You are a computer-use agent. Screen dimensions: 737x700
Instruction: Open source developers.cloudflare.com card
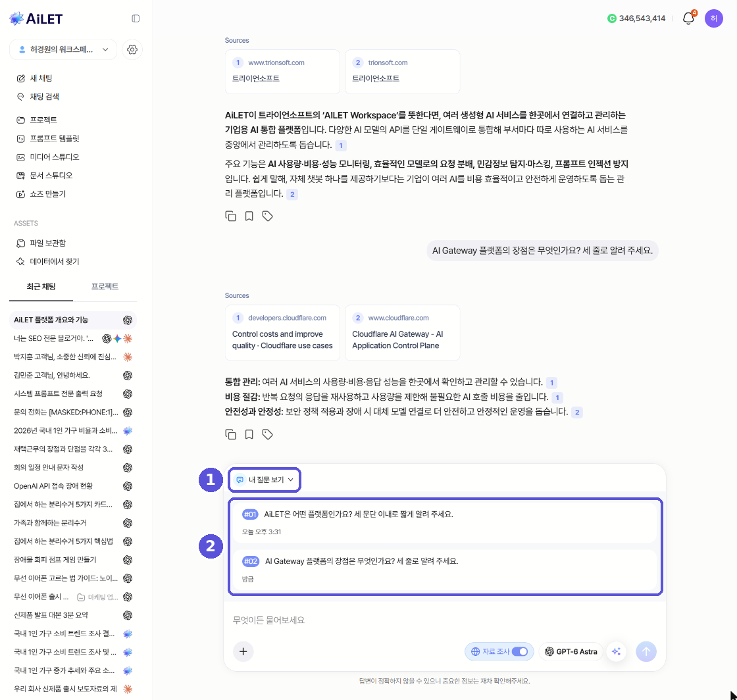click(x=282, y=333)
